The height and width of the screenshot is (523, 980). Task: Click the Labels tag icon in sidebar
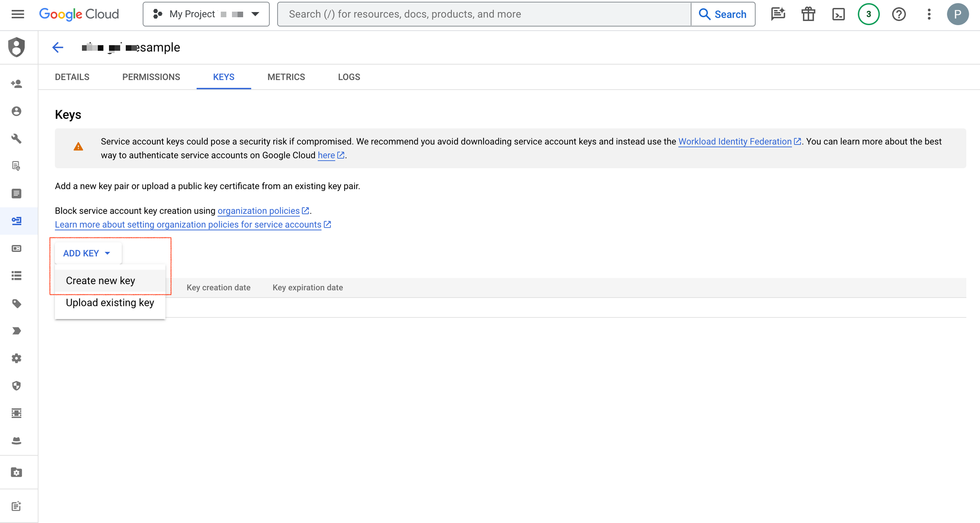tap(17, 304)
